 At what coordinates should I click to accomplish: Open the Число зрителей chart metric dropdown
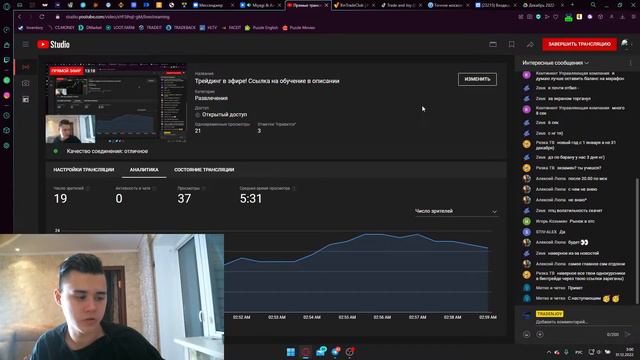tap(456, 211)
